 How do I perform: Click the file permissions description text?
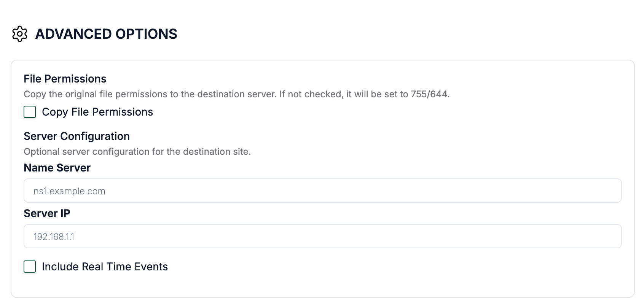pyautogui.click(x=237, y=94)
